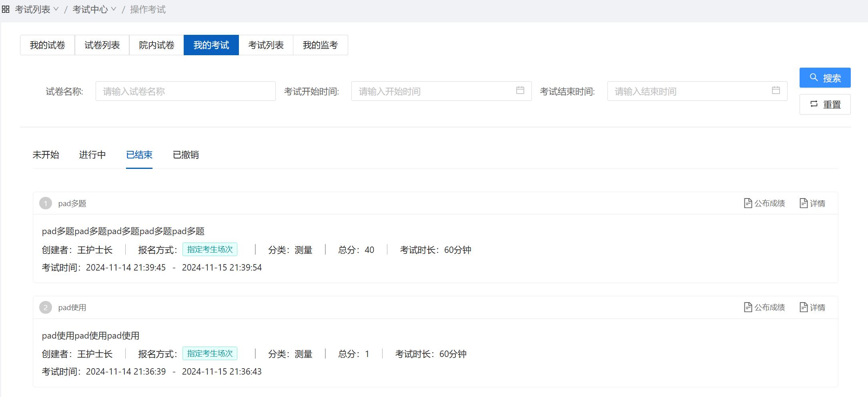This screenshot has width=868, height=397.
Task: Click 公布成绩 icon for pad多题 exam
Action: pos(748,203)
